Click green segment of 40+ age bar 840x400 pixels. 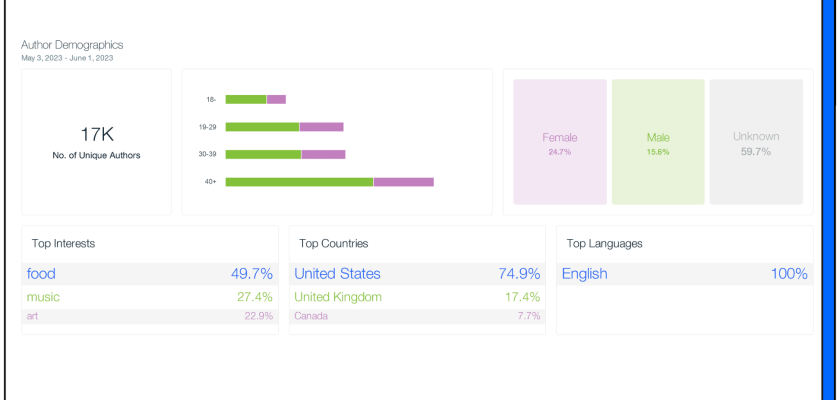pos(299,182)
